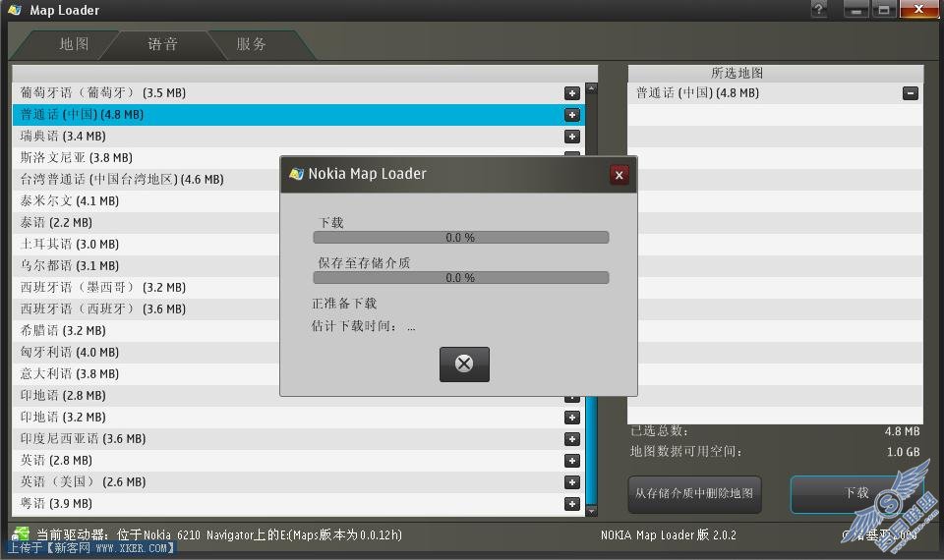Switch to the 服务 tab

coord(251,44)
